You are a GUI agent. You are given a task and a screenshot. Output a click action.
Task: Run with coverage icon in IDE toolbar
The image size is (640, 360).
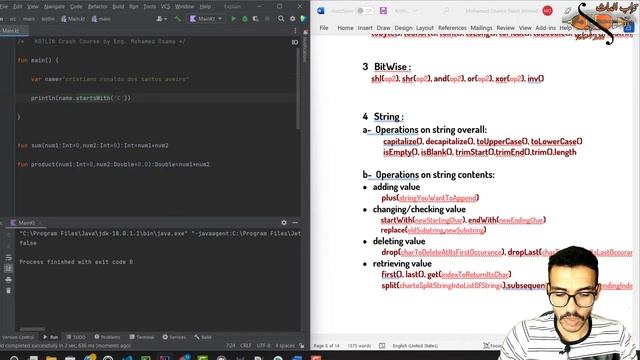pyautogui.click(x=256, y=19)
